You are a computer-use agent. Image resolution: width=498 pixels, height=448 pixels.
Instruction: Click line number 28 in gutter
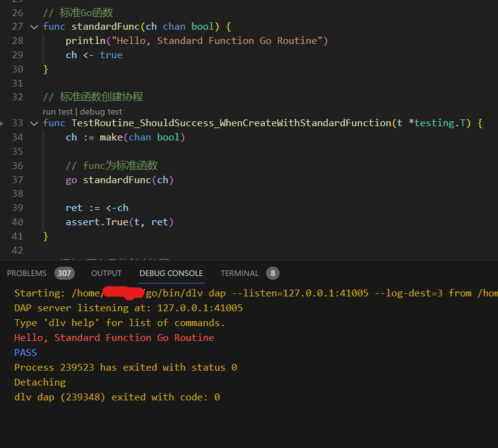(17, 41)
